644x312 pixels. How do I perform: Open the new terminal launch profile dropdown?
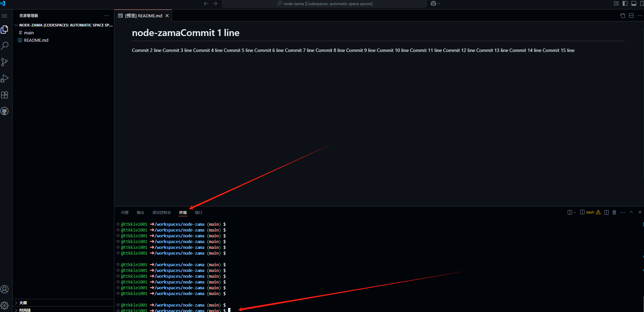tap(575, 213)
